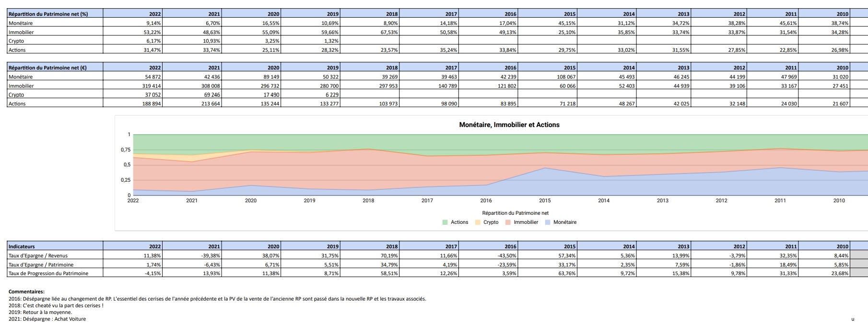Click the 45,15% Monétaire value for 2015
The width and height of the screenshot is (868, 325).
click(x=547, y=23)
